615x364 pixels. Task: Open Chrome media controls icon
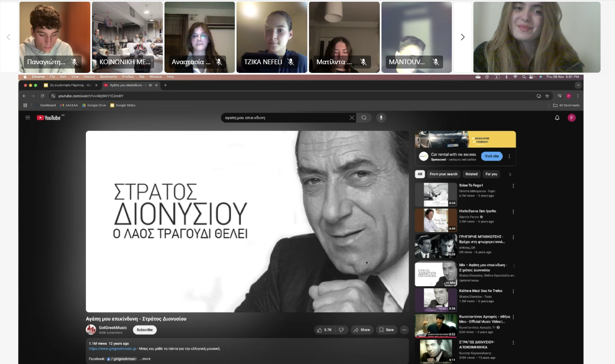click(560, 96)
